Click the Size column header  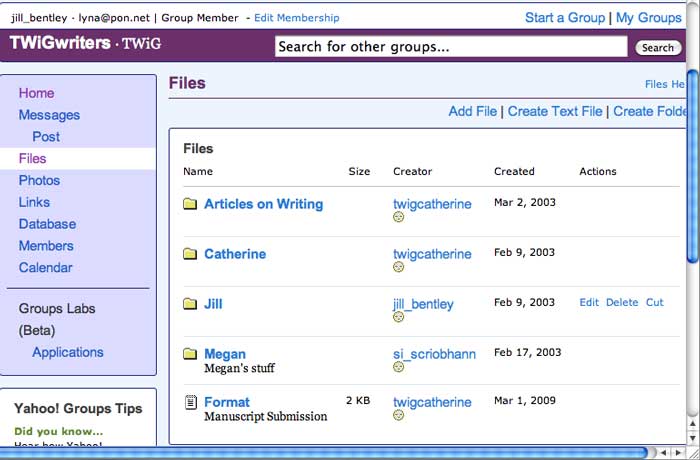[359, 171]
